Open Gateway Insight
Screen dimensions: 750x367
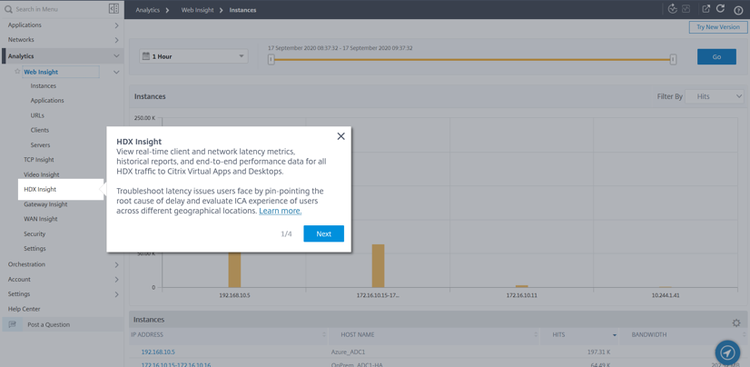click(45, 204)
